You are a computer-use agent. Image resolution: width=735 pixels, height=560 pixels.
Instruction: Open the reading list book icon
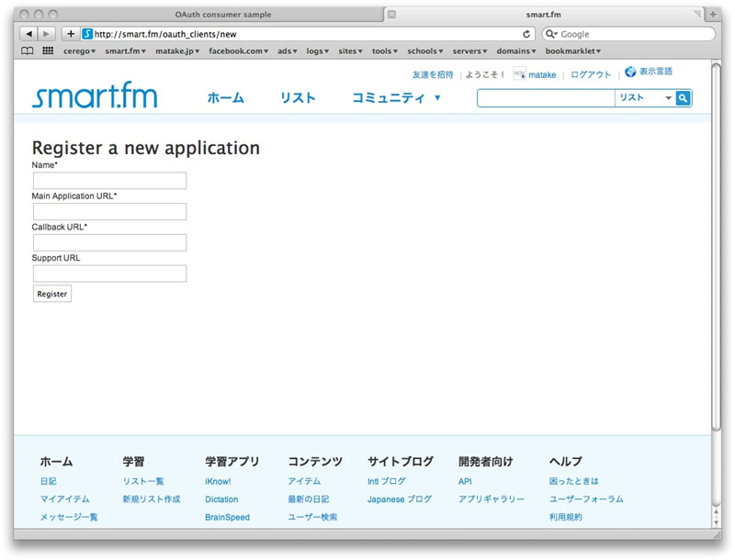[28, 50]
